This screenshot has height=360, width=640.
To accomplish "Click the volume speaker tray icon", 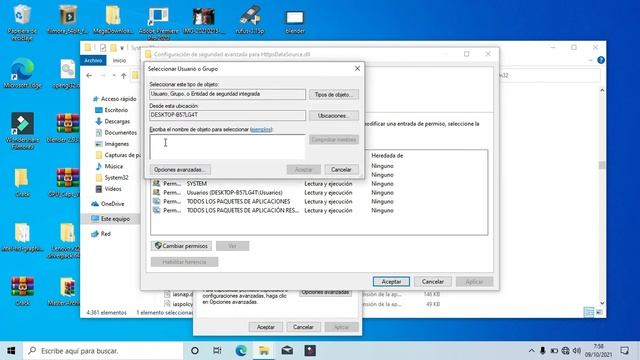I will pyautogui.click(x=577, y=351).
